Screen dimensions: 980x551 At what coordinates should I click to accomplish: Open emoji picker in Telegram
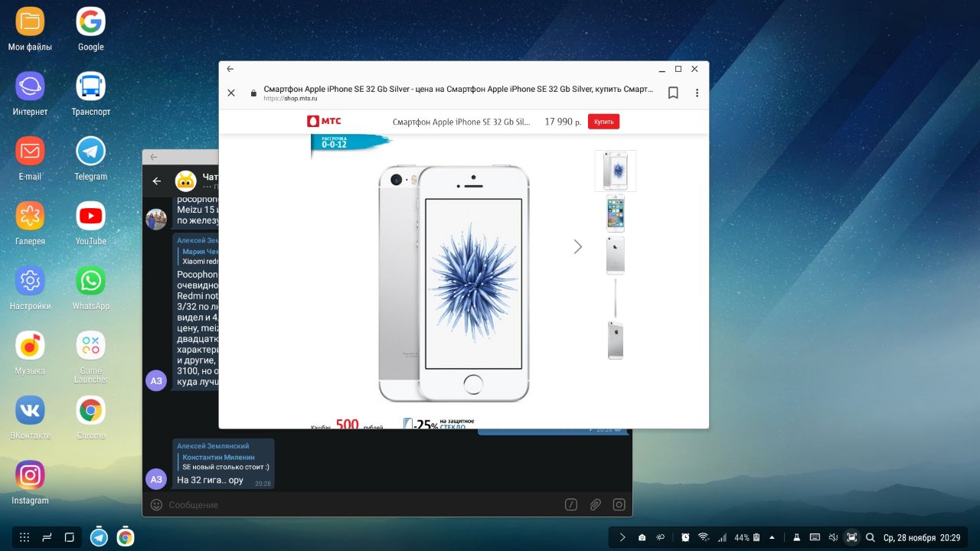[156, 505]
